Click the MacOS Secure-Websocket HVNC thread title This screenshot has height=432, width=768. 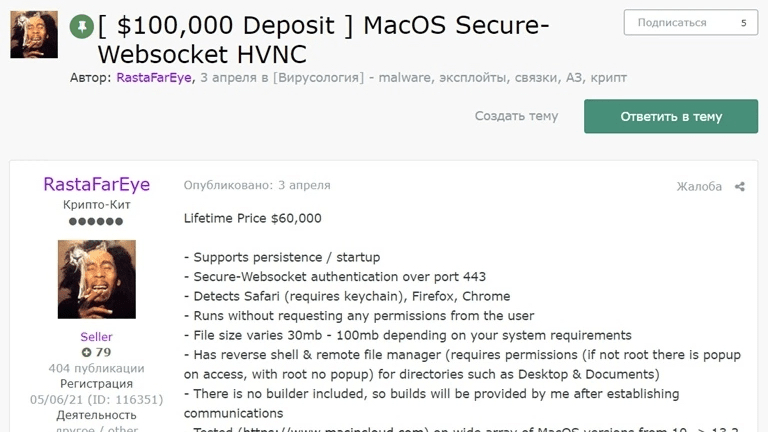(308, 40)
